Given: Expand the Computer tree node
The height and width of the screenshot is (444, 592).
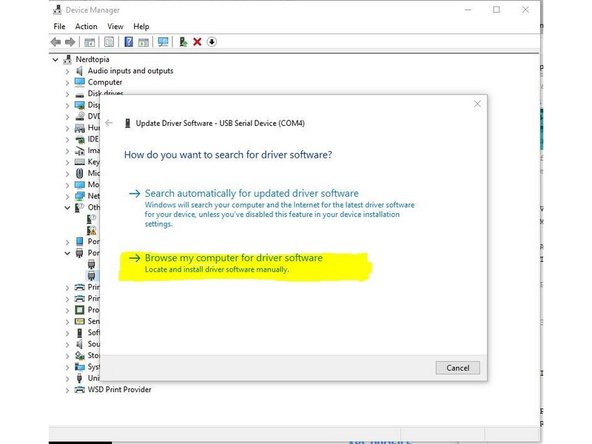Looking at the screenshot, I should [x=67, y=82].
